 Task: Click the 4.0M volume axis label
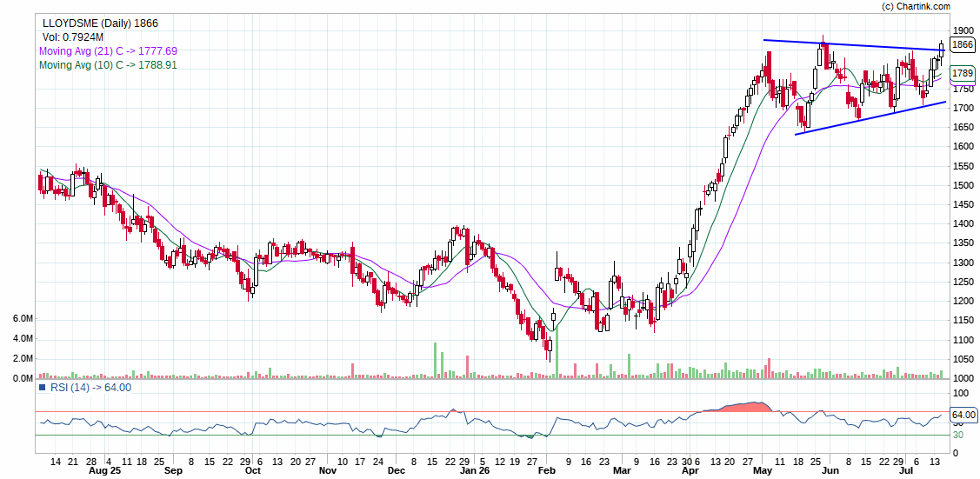point(23,339)
